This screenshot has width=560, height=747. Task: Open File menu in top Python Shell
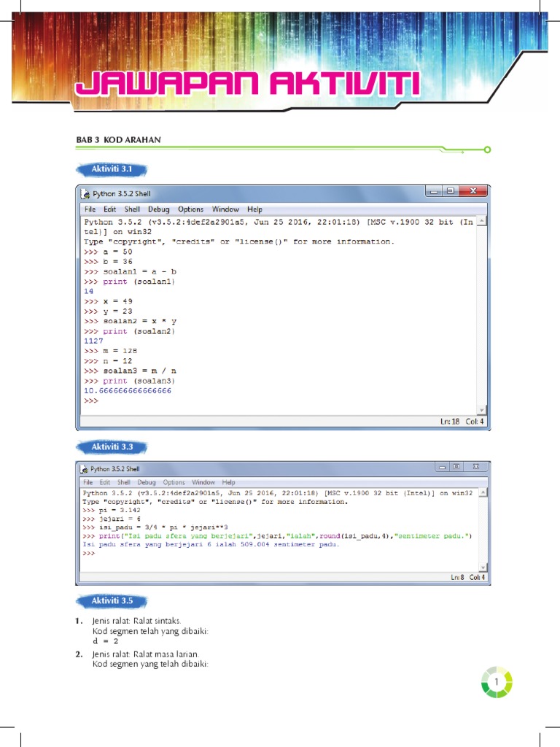(90, 209)
